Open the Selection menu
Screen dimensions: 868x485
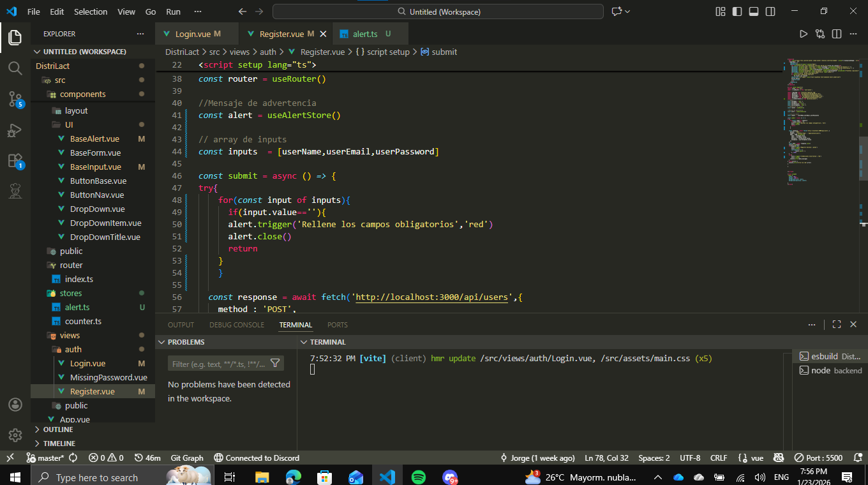91,11
